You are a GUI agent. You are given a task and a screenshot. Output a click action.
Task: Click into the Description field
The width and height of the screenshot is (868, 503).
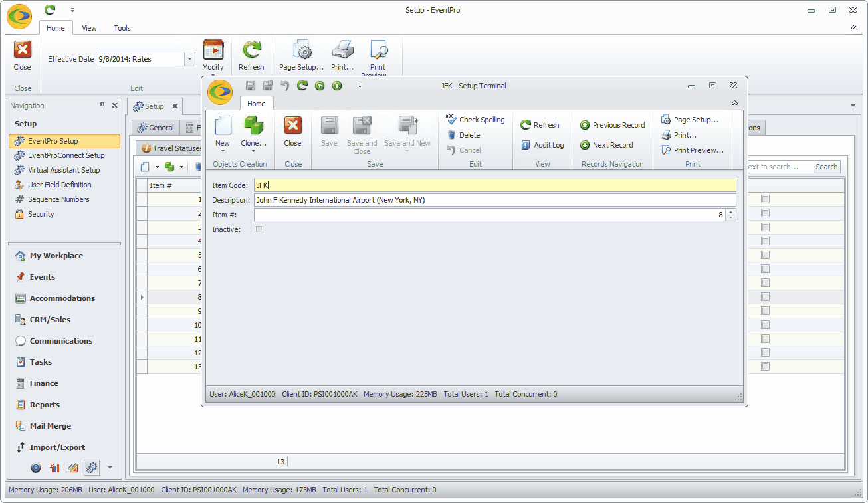pyautogui.click(x=495, y=200)
